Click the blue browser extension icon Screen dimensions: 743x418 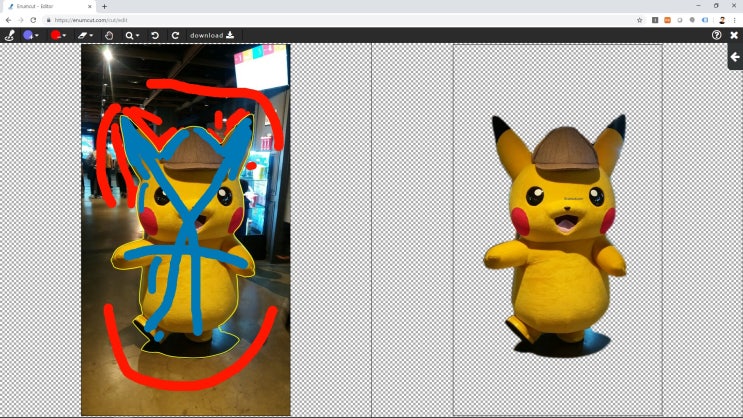(x=705, y=20)
